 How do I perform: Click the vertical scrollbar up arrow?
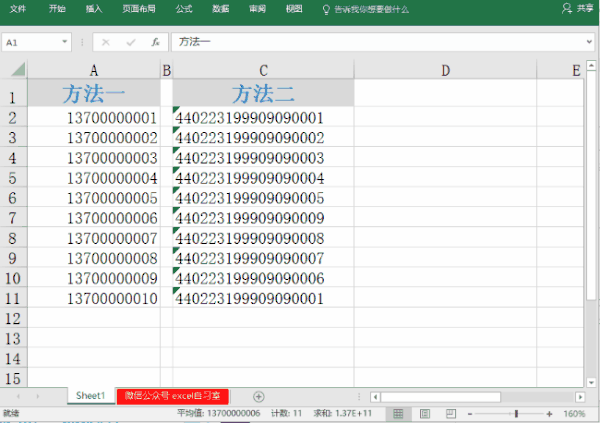point(591,65)
